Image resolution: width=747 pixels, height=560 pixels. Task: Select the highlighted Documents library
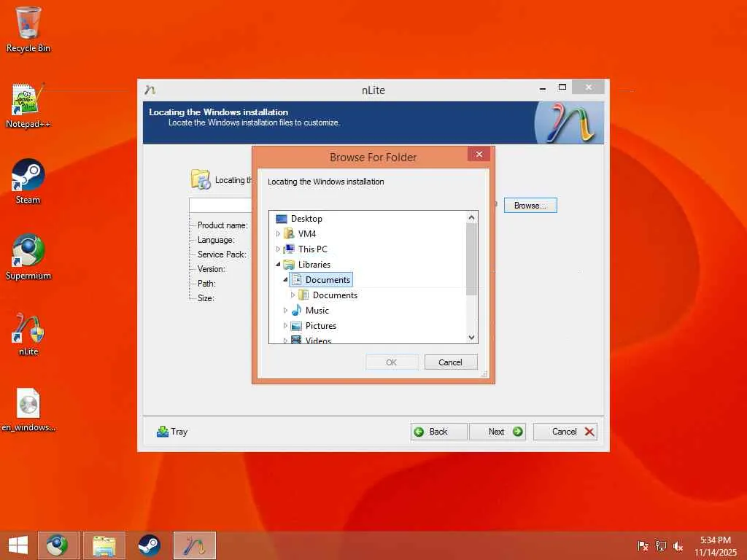pos(321,279)
